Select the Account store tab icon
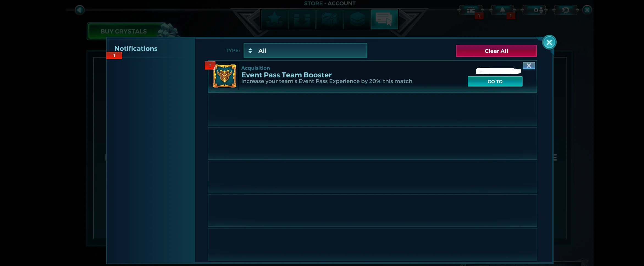 click(x=385, y=20)
